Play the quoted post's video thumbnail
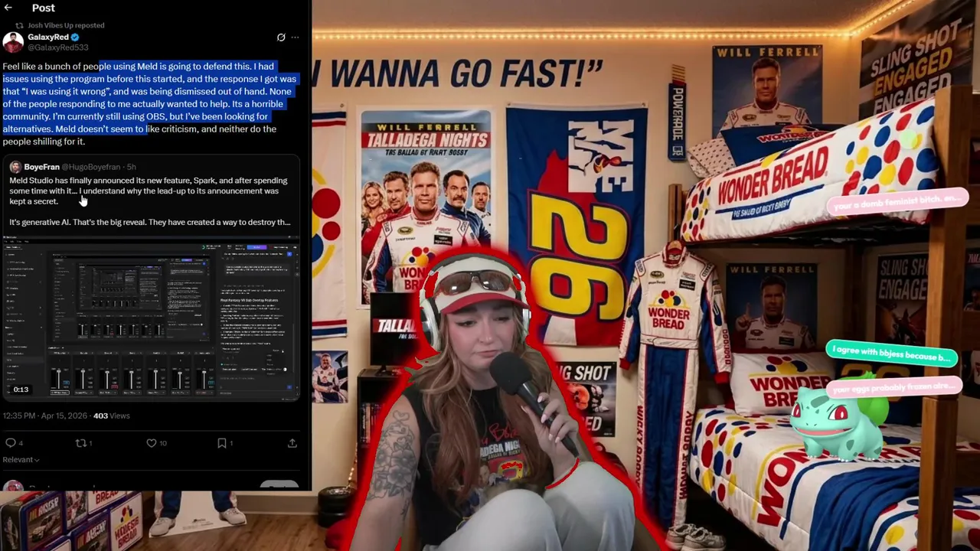980x551 pixels. [152, 318]
